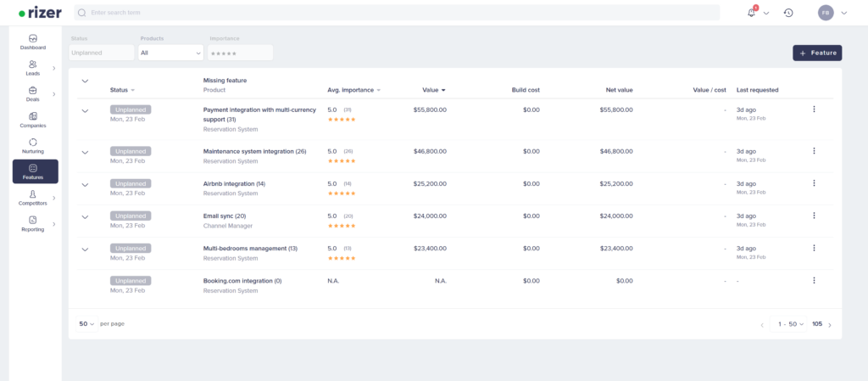
Task: Go to Companies in the sidebar
Action: point(33,120)
